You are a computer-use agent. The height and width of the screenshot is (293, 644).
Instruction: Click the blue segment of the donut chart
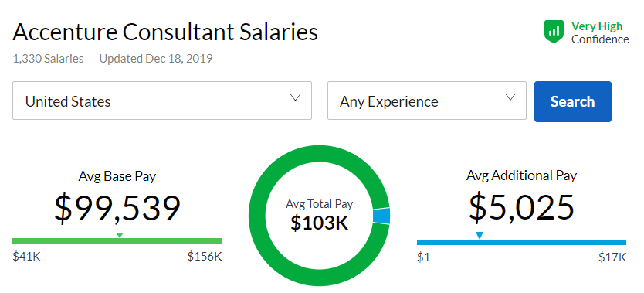[x=381, y=216]
